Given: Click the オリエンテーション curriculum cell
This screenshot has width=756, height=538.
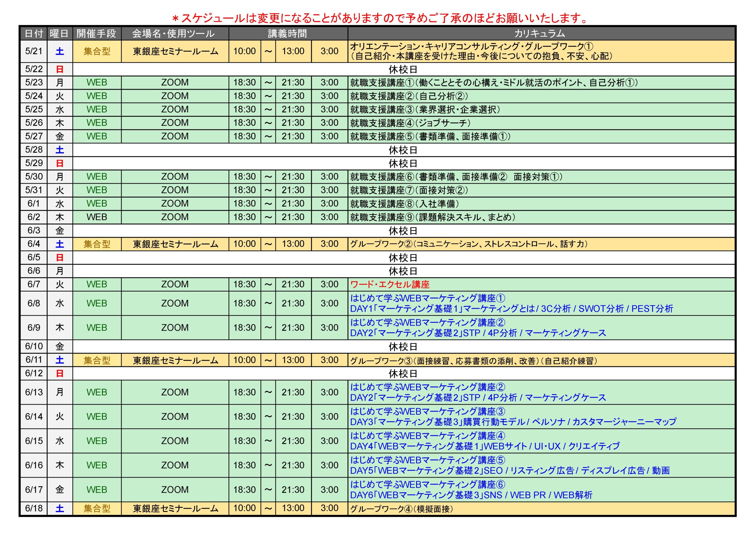Looking at the screenshot, I should [x=541, y=51].
